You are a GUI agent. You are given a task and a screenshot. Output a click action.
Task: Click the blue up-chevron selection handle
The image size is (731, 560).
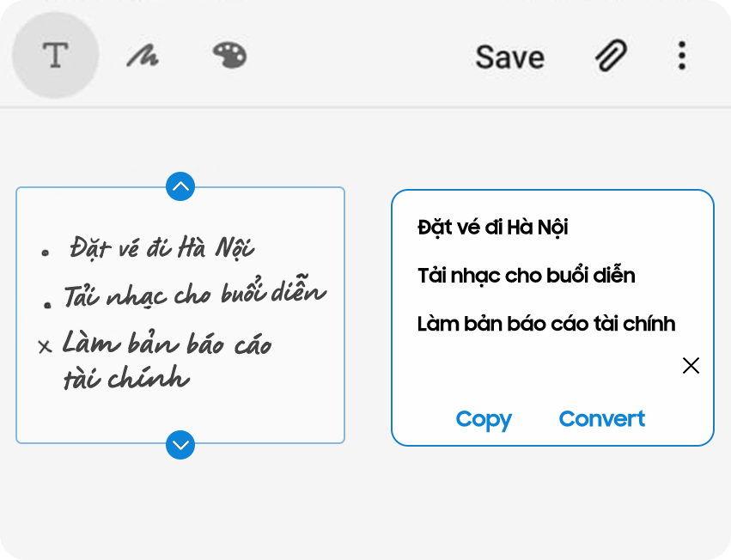point(180,186)
